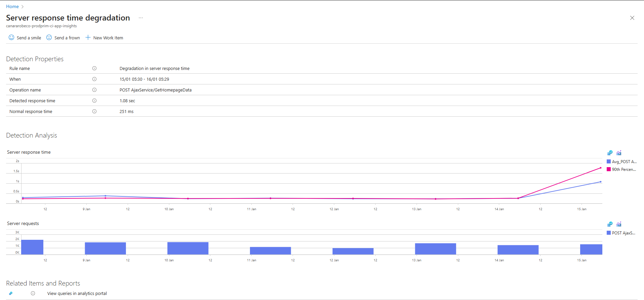
Task: Show info tooltip for When
Action: click(x=94, y=79)
